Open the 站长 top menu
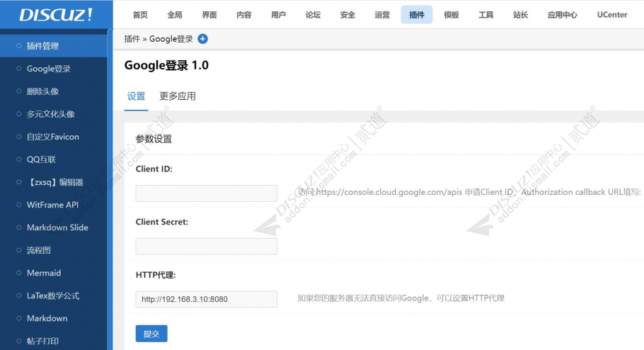 pyautogui.click(x=520, y=15)
